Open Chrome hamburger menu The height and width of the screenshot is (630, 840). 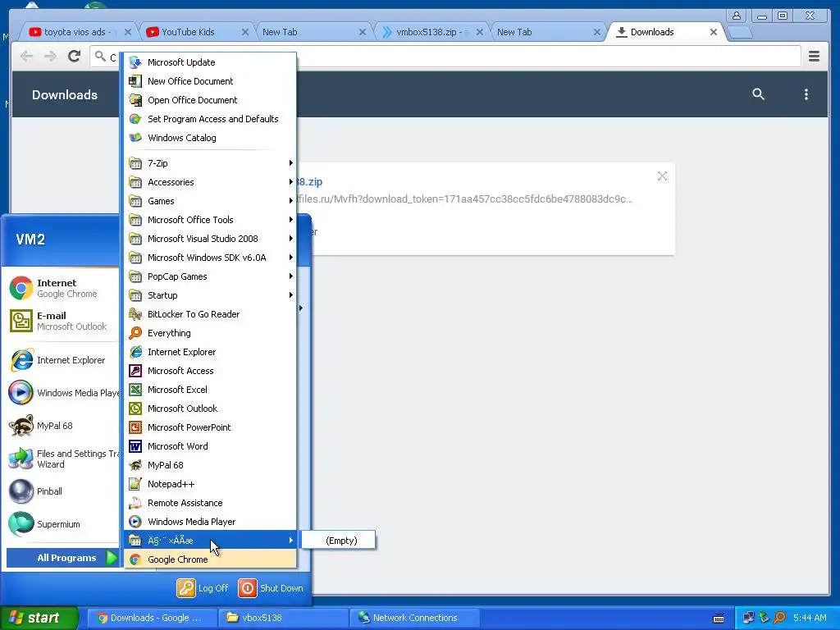814,56
